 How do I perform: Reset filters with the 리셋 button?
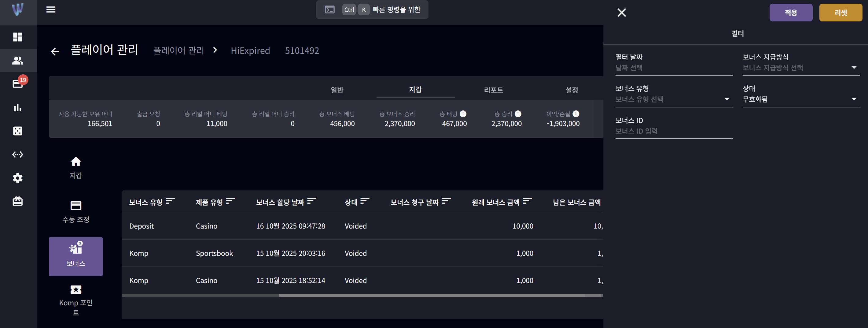tap(840, 13)
